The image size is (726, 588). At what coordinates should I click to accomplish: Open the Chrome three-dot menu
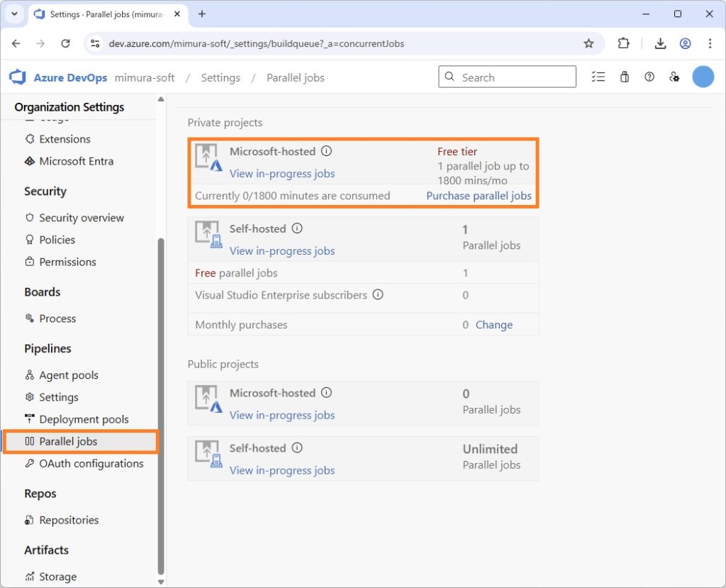[710, 43]
